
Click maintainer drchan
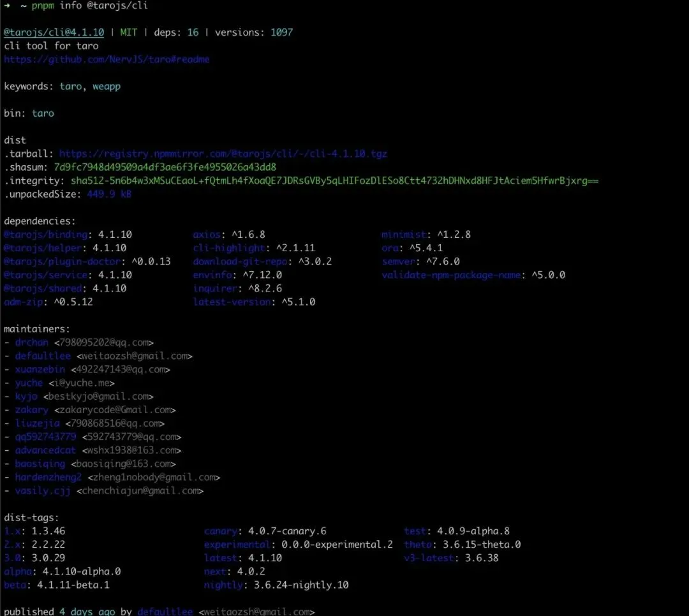[x=32, y=342]
